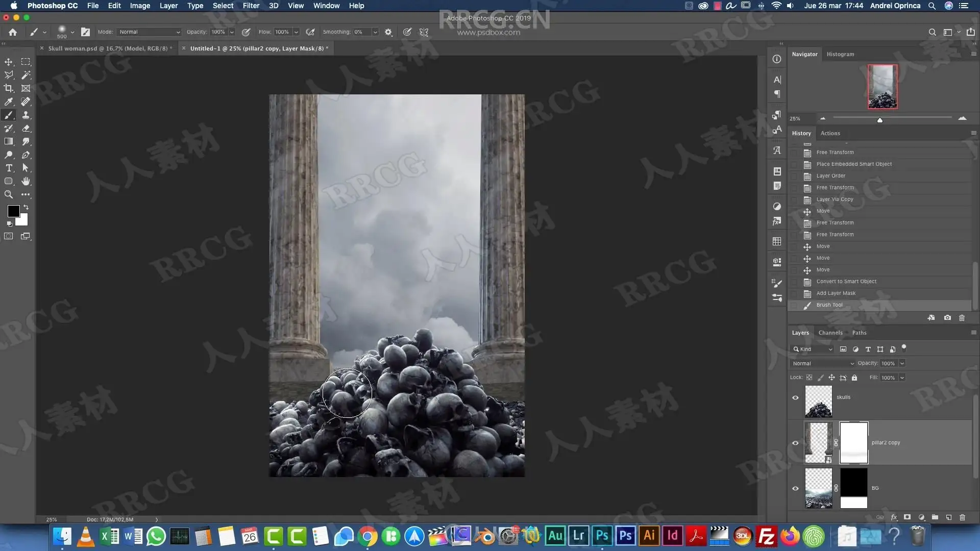Viewport: 980px width, 551px height.
Task: Select the Clone Stamp tool
Action: pos(26,115)
